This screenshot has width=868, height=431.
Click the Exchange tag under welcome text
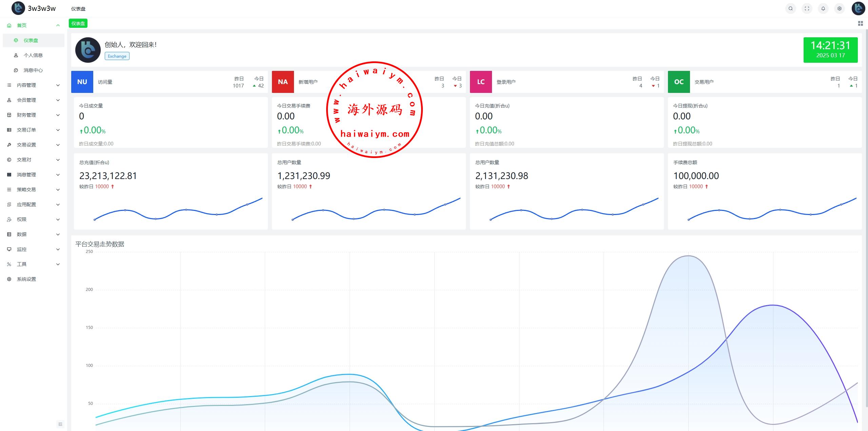(x=117, y=56)
